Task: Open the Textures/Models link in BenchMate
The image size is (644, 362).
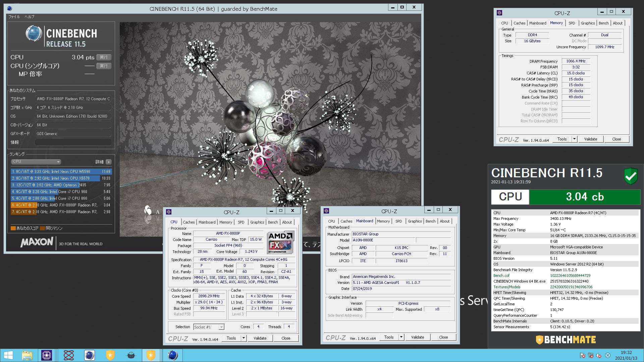Action: pyautogui.click(x=507, y=287)
